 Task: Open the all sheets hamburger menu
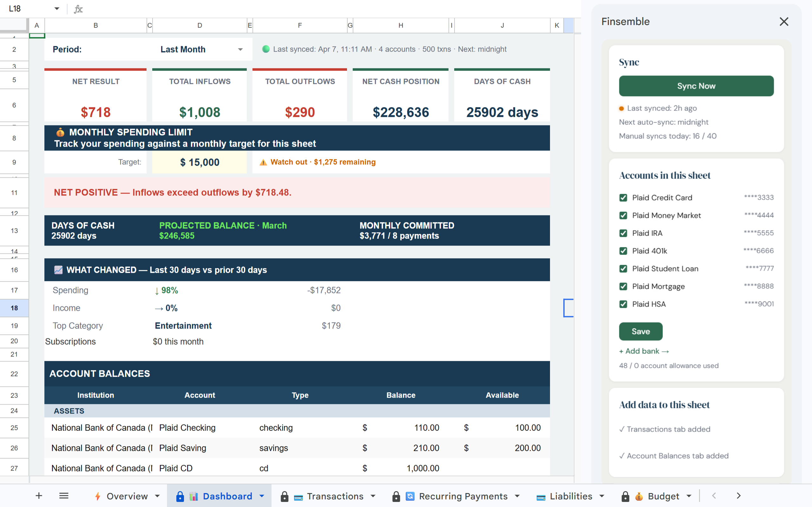(64, 496)
